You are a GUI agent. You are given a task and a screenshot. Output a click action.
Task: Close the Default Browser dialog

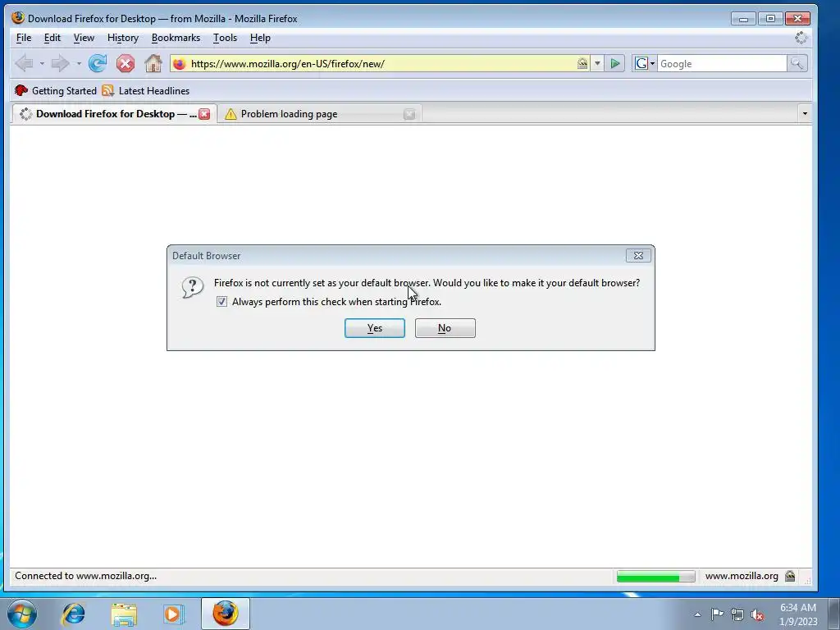tap(638, 256)
